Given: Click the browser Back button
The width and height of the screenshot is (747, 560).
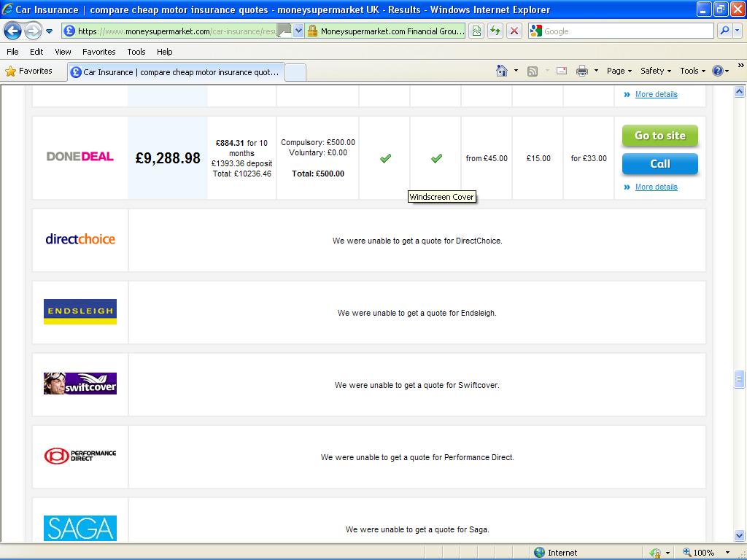Looking at the screenshot, I should (x=12, y=31).
